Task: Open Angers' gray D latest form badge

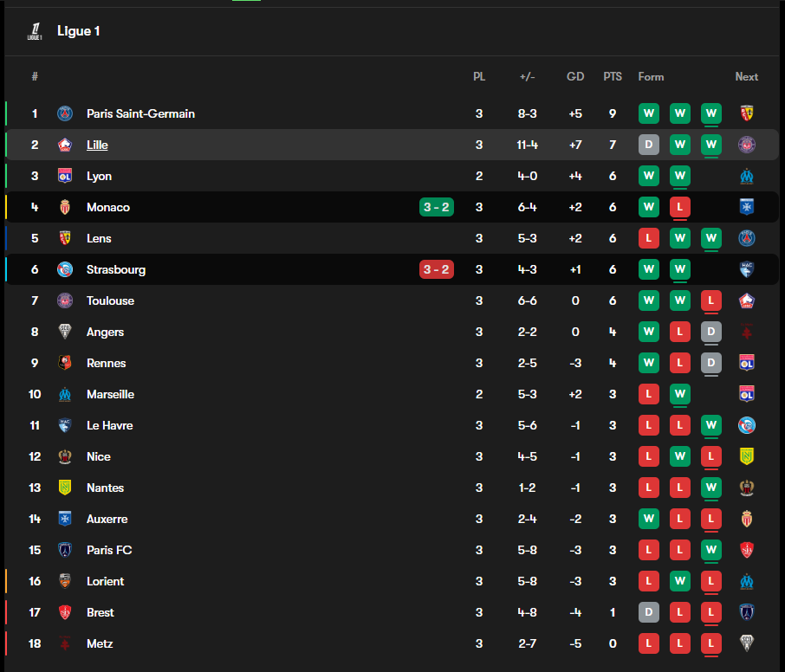Action: [x=710, y=332]
